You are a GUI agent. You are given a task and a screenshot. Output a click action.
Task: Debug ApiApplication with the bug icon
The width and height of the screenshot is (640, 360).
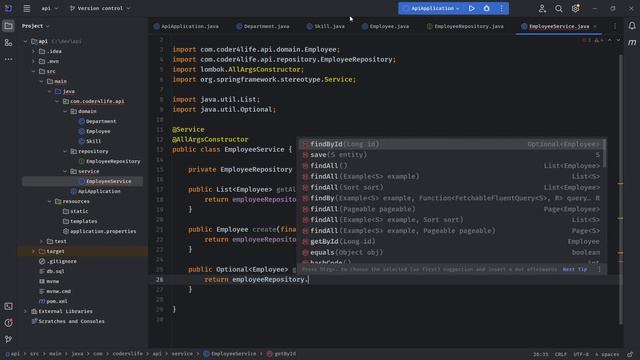pyautogui.click(x=487, y=8)
